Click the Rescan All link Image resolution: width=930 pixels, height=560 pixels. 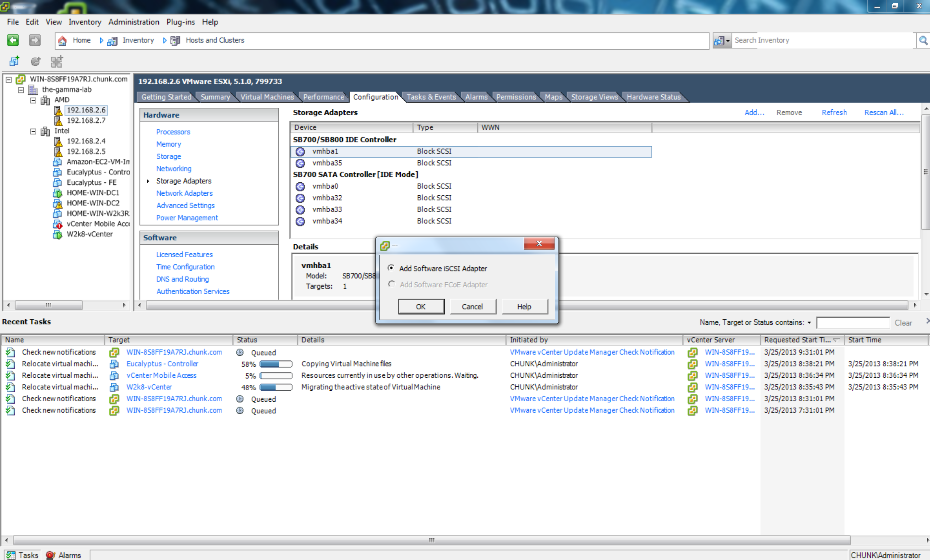pos(884,113)
